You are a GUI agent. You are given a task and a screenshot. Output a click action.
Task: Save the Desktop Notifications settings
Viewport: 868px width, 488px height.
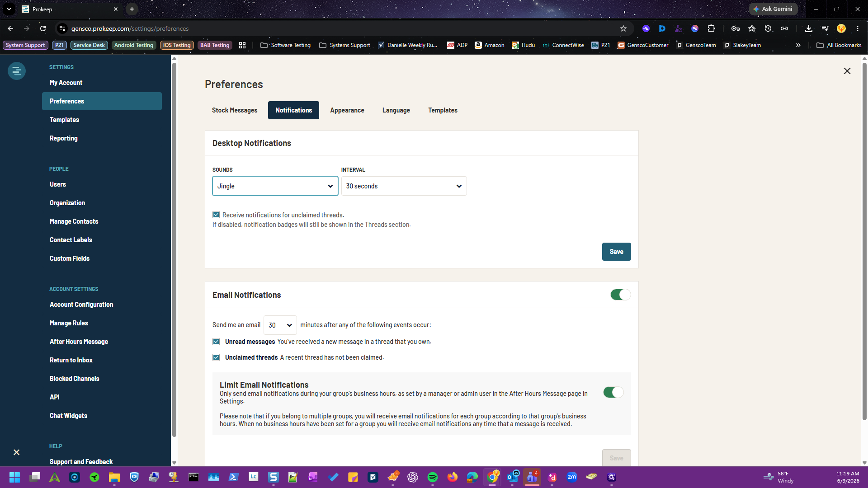tap(616, 252)
